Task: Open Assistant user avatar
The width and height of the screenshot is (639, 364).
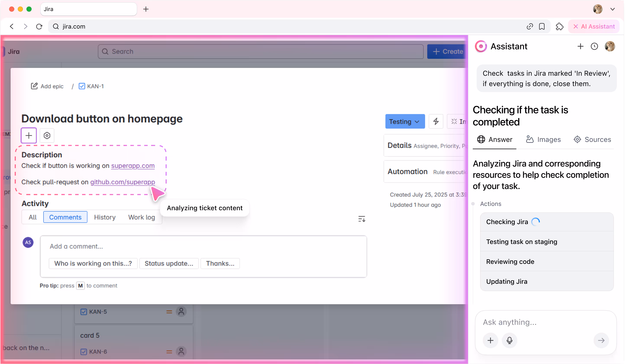Action: (x=610, y=46)
